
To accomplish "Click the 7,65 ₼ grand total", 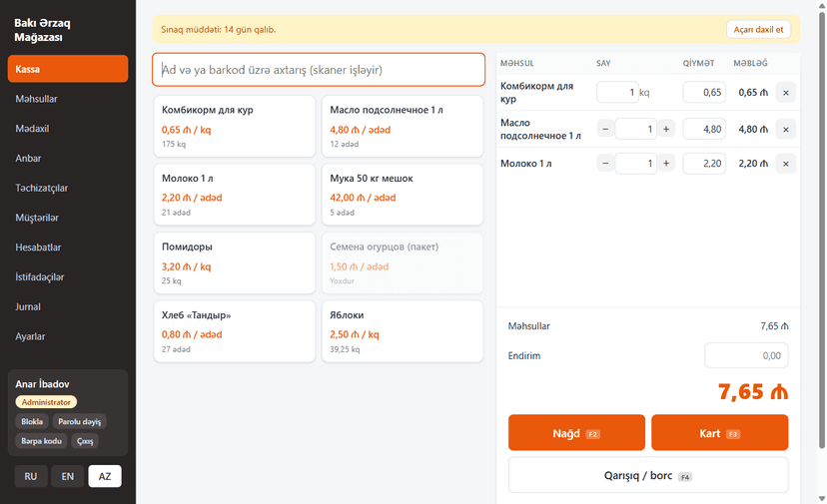I will click(x=753, y=391).
